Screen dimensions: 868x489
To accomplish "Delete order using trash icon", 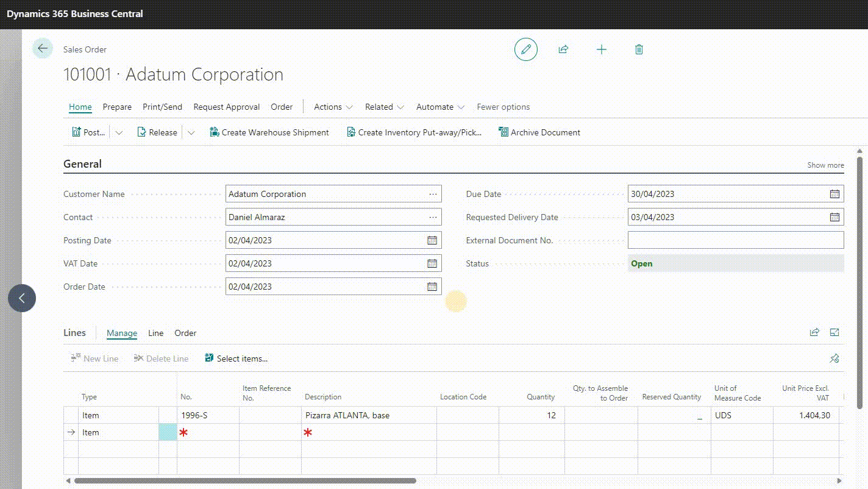I will pos(639,49).
